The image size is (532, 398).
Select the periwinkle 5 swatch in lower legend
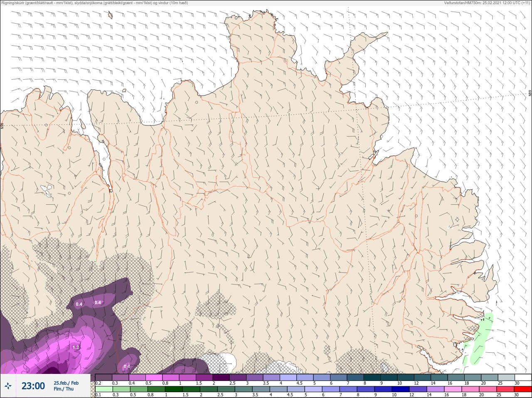(314, 389)
